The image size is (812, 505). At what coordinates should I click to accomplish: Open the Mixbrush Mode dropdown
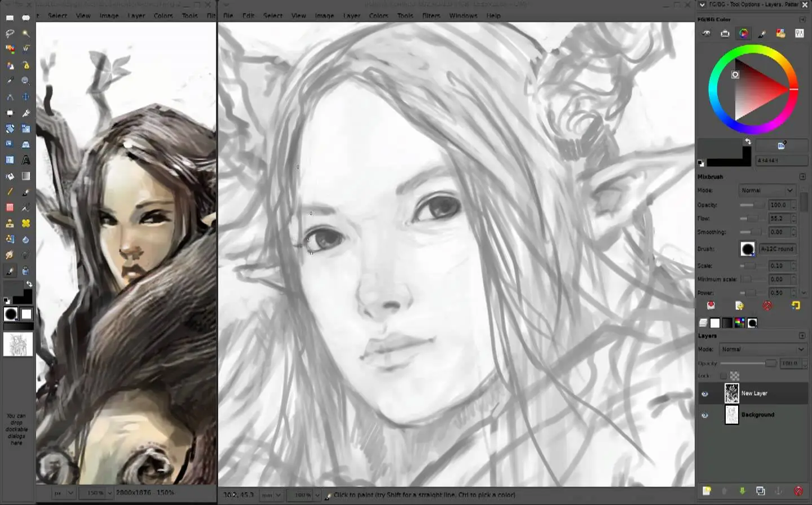tap(767, 191)
